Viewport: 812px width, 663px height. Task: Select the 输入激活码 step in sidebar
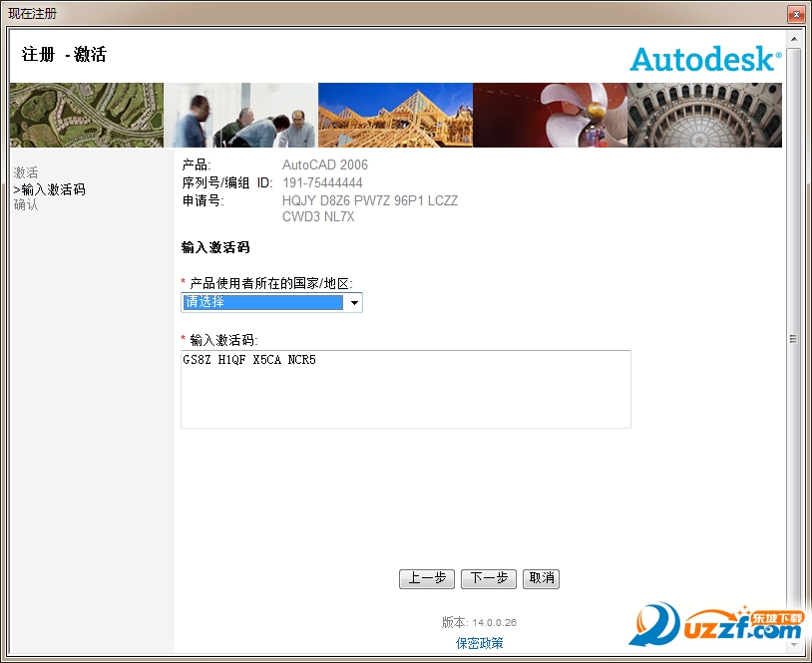pyautogui.click(x=49, y=189)
